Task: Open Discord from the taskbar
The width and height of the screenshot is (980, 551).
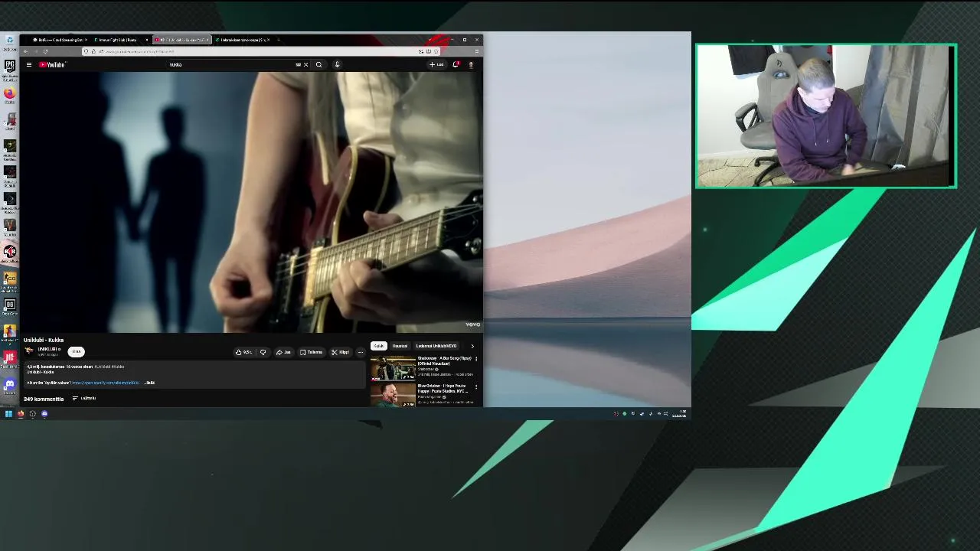Action: pos(44,414)
